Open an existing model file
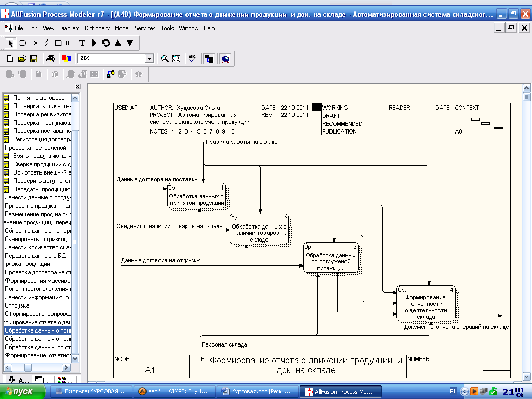The height and width of the screenshot is (399, 532). pos(22,59)
